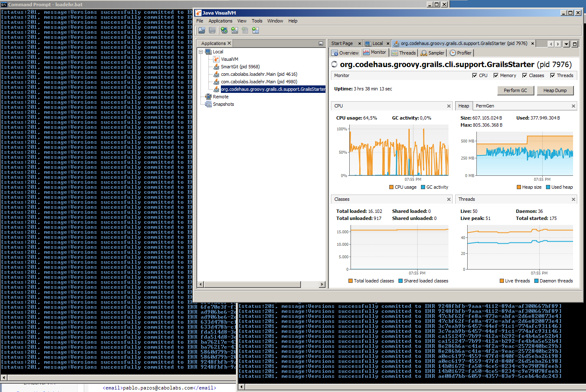Select the SmartGit (pid 5968) Java icon
The height and width of the screenshot is (392, 586).
pos(216,67)
